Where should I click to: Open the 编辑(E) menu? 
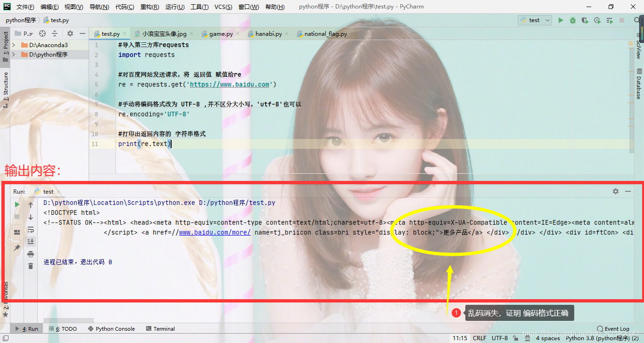(50, 7)
